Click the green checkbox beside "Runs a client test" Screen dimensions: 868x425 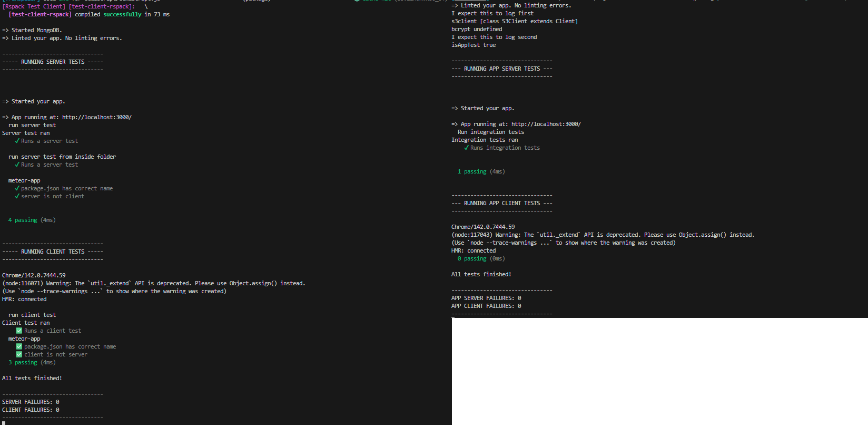19,331
